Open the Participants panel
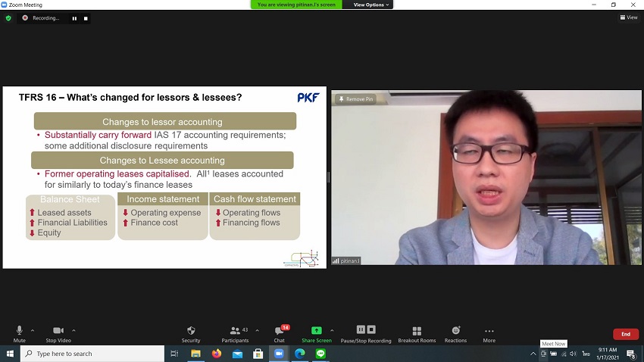 point(235,333)
